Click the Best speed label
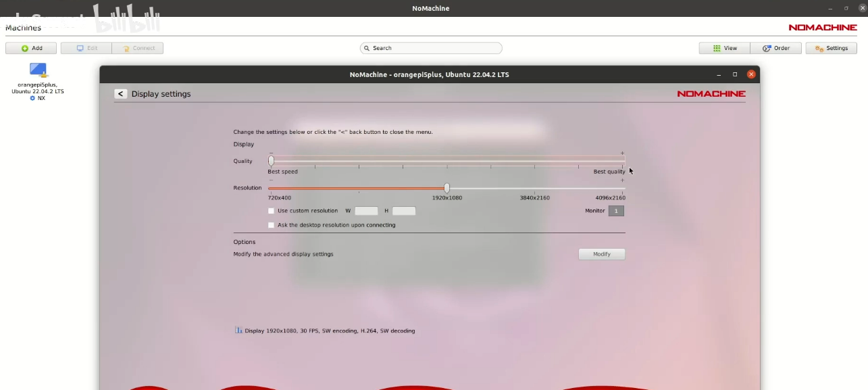This screenshot has width=868, height=390. coord(283,172)
